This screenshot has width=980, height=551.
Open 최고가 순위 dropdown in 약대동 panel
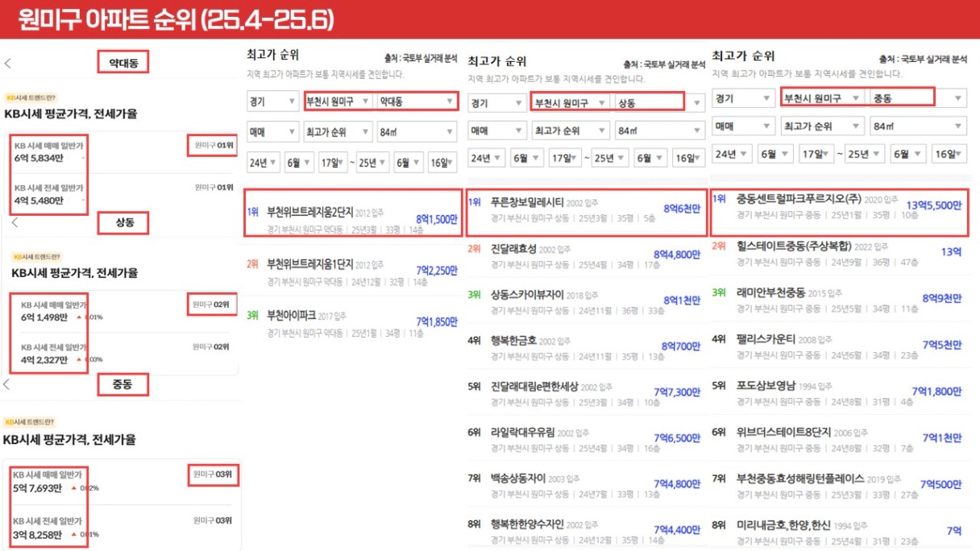click(x=338, y=130)
